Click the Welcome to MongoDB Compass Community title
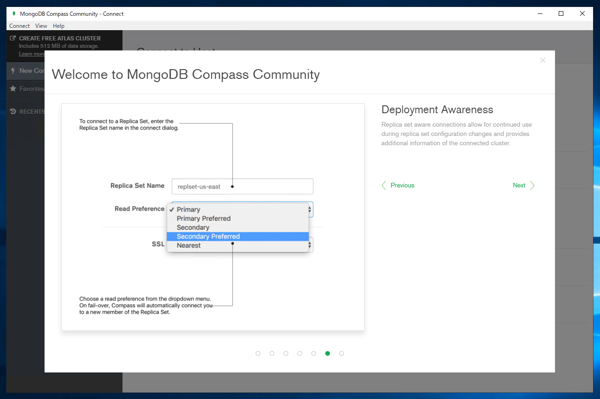 coord(186,74)
